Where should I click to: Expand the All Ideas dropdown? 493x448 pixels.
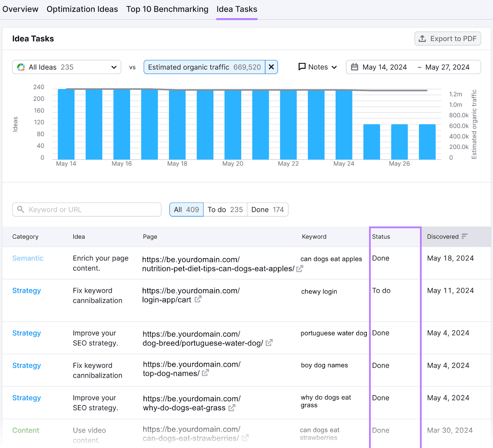pos(114,67)
